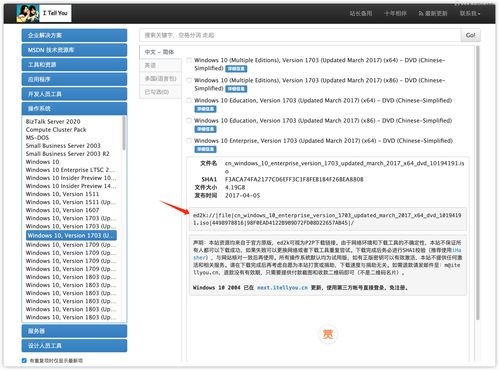Image resolution: width=499 pixels, height=370 pixels.
Task: Click the release date 2017-04-05
Action: 242,195
